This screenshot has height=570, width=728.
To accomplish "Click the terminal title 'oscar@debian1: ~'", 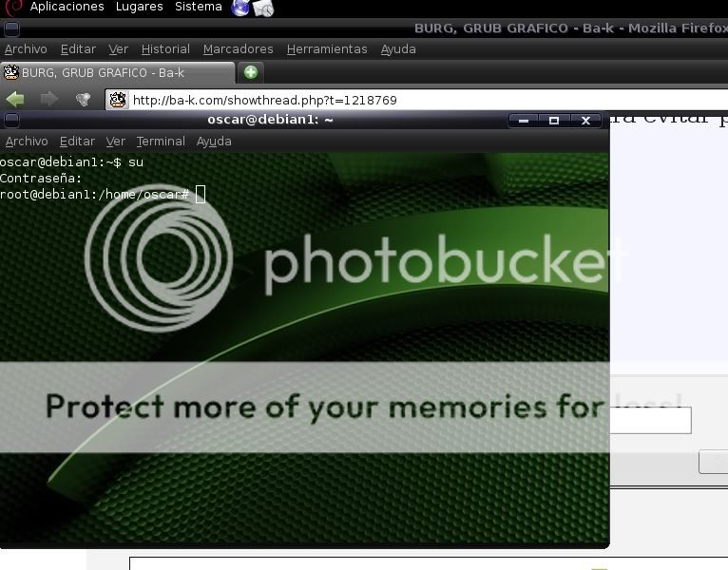I will pos(270,120).
